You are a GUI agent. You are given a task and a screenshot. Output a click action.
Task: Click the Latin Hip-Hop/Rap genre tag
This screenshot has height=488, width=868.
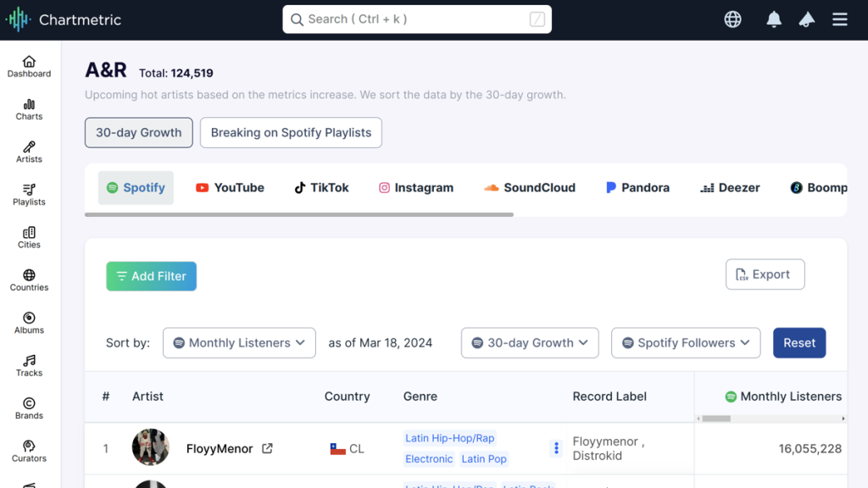(449, 438)
